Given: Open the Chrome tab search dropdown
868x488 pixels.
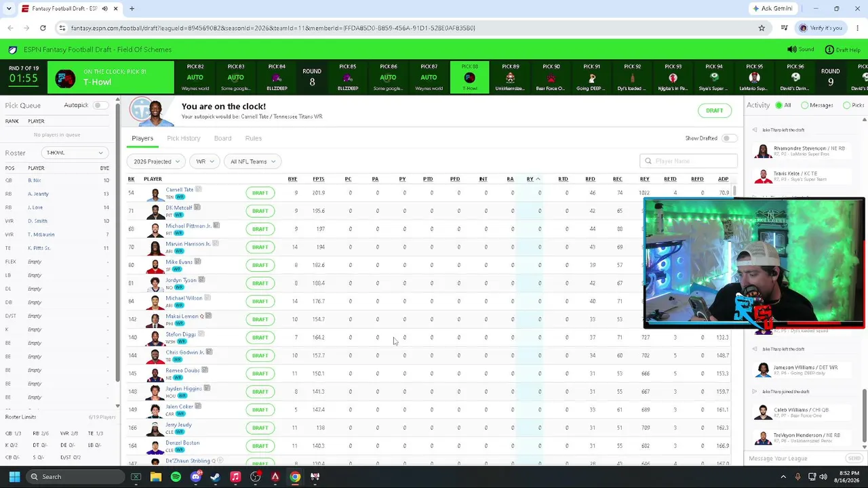Looking at the screenshot, I should 9,9.
